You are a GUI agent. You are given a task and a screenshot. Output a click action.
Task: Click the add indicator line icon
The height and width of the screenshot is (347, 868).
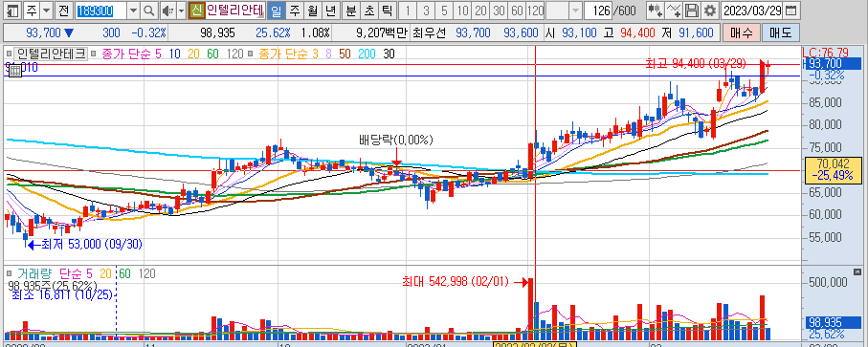click(x=674, y=10)
